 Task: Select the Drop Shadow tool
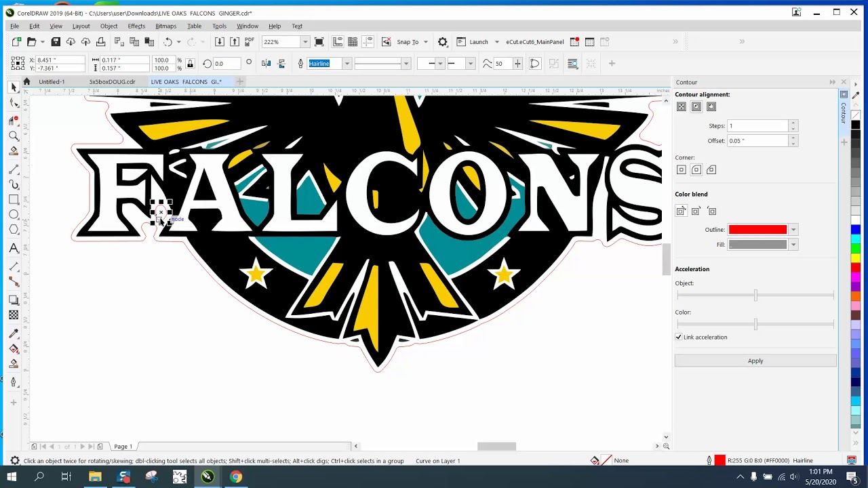click(x=14, y=300)
